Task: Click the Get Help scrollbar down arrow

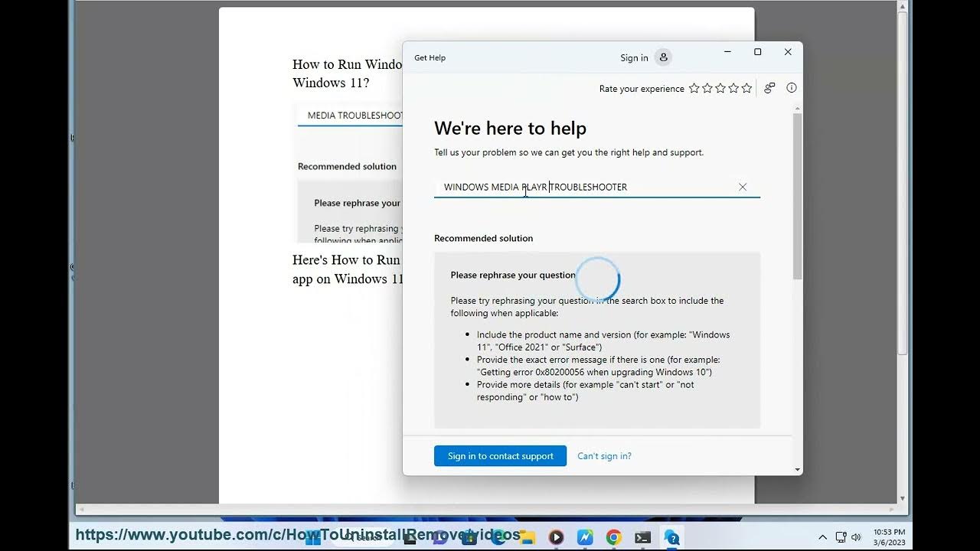Action: [797, 469]
